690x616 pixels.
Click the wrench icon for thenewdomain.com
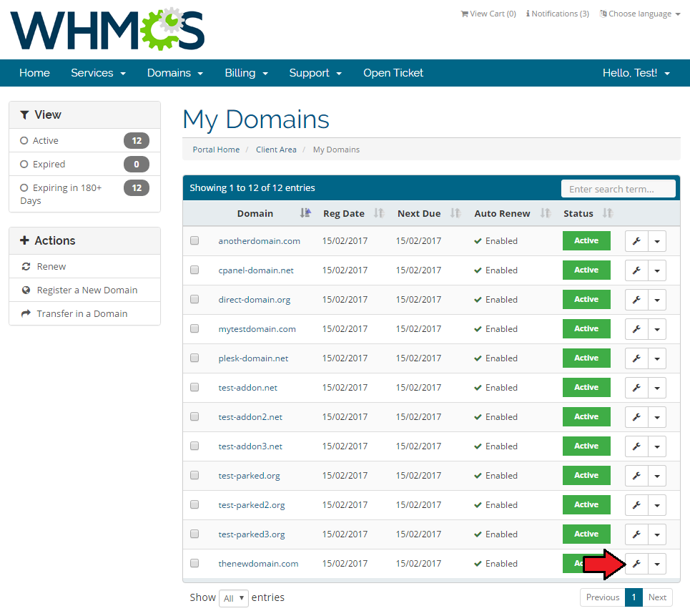[636, 564]
